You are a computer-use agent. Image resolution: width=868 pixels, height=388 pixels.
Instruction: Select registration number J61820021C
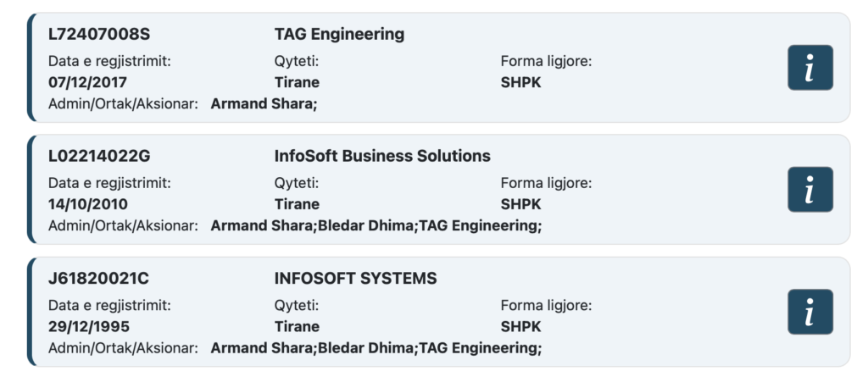click(x=99, y=279)
